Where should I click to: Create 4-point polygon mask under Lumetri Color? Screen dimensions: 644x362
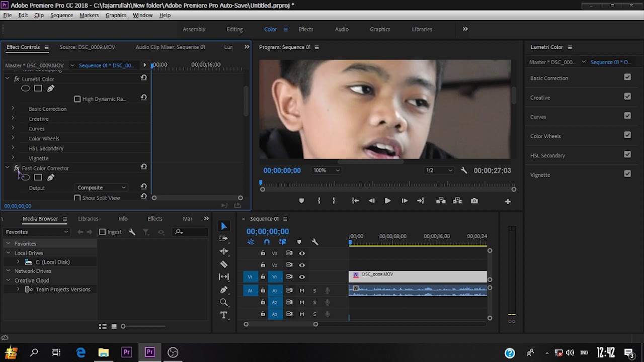tap(38, 88)
